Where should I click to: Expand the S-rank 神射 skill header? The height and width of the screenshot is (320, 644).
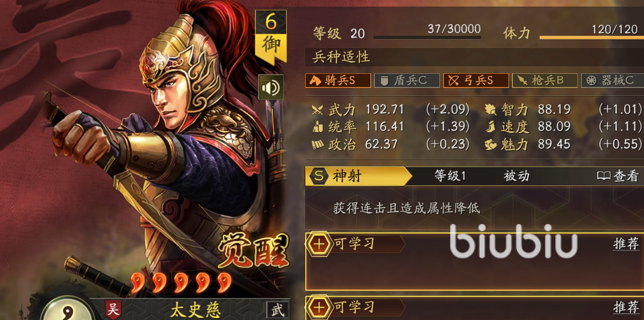coord(359,176)
